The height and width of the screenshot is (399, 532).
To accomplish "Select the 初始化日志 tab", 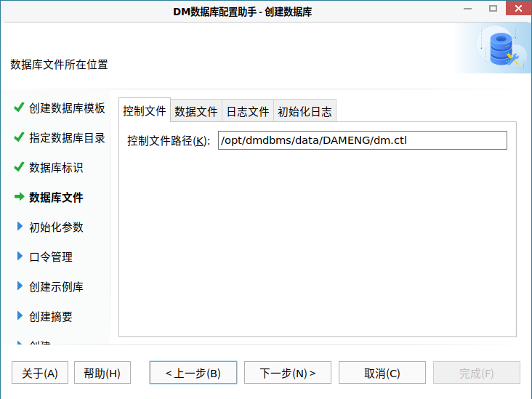I will coord(305,111).
